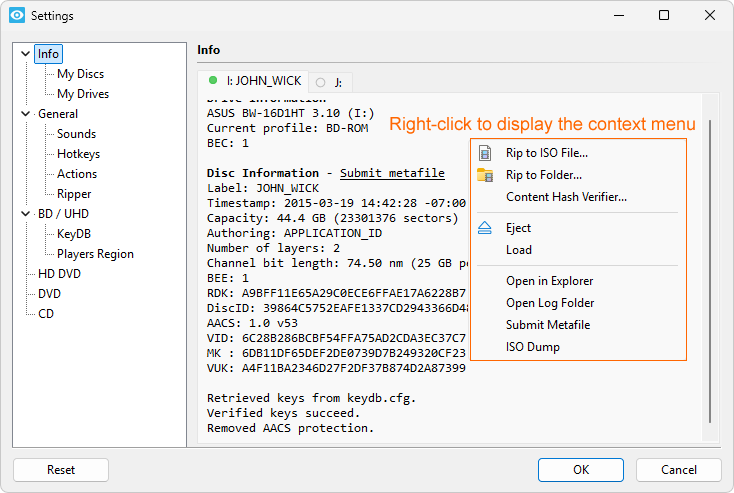Choose ISO Dump from context menu

(x=532, y=347)
